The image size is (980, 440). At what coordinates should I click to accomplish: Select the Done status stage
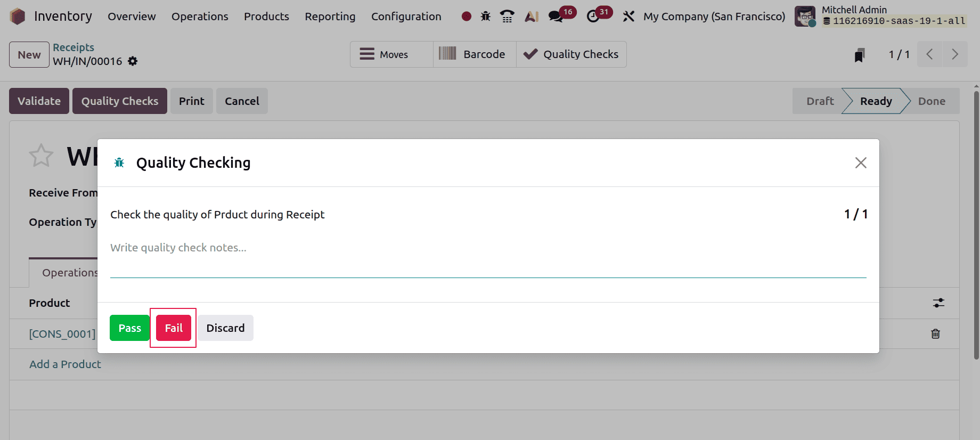(932, 101)
